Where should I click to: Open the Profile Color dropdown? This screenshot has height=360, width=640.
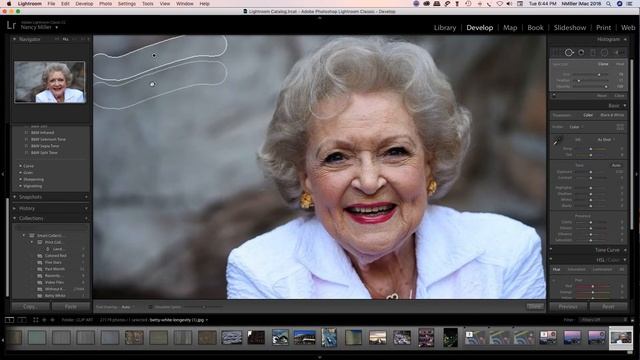pyautogui.click(x=576, y=127)
